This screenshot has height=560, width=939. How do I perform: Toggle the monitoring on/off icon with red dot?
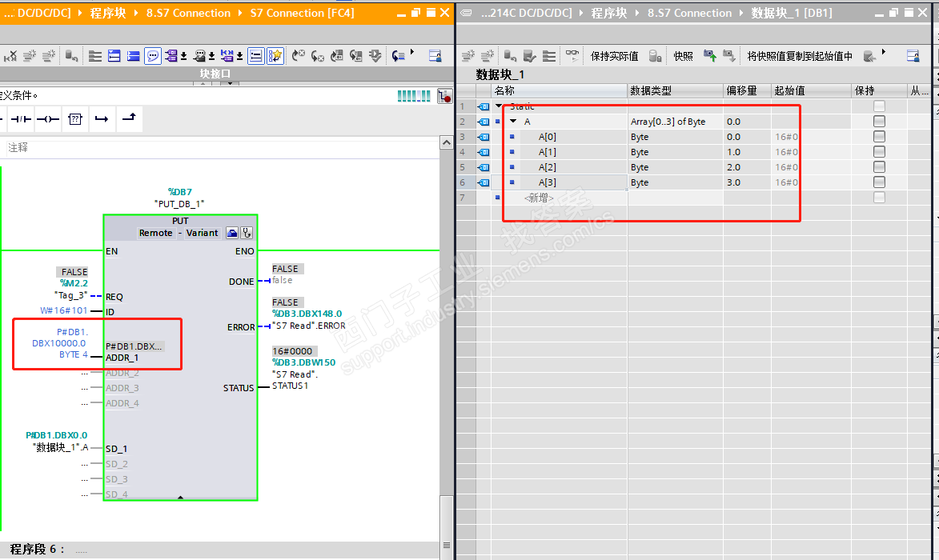[444, 96]
